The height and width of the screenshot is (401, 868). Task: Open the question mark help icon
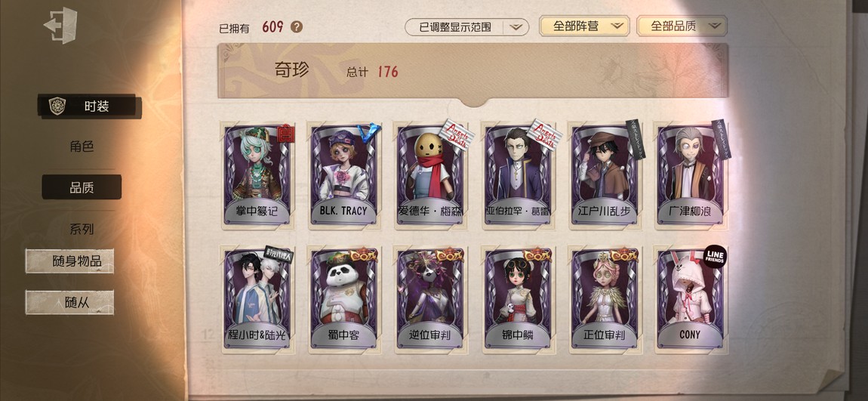coord(297,26)
